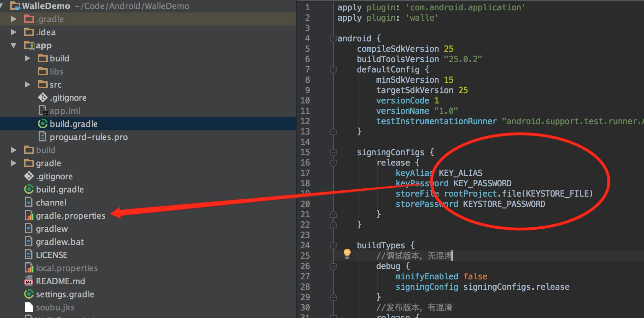
Task: Open proguard-rules.pro in the project tree
Action: 89,137
